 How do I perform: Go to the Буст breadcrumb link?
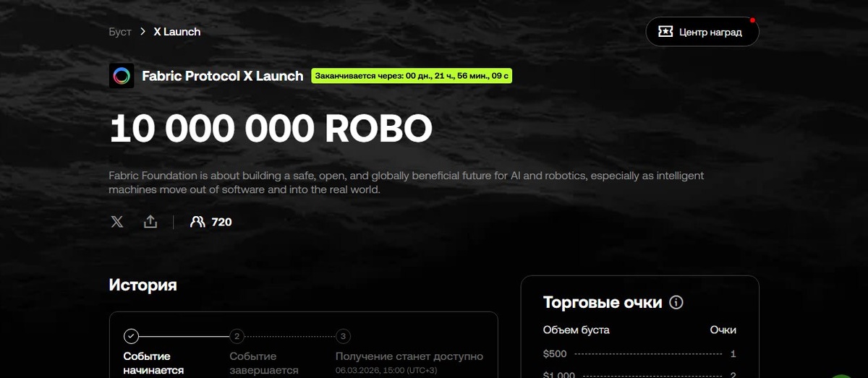pos(120,32)
